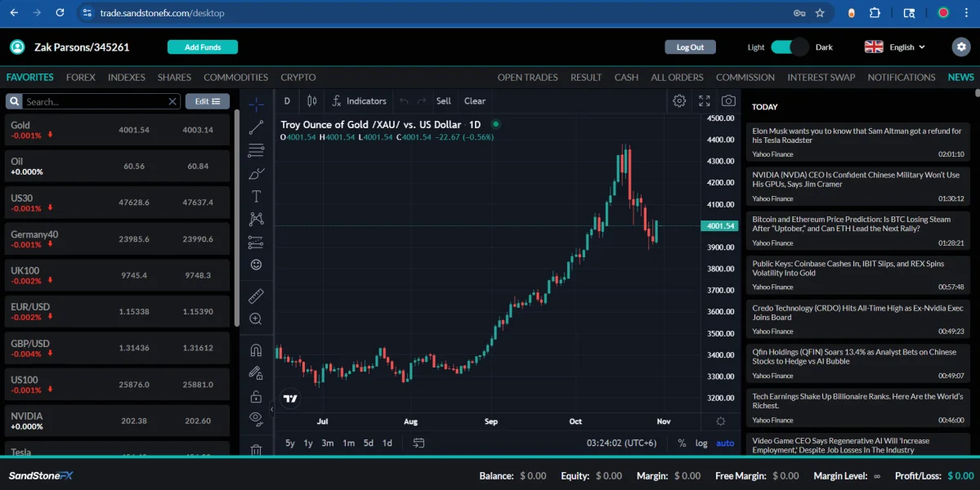Open the D timeframe interval dropdown
The width and height of the screenshot is (980, 490).
(x=287, y=101)
